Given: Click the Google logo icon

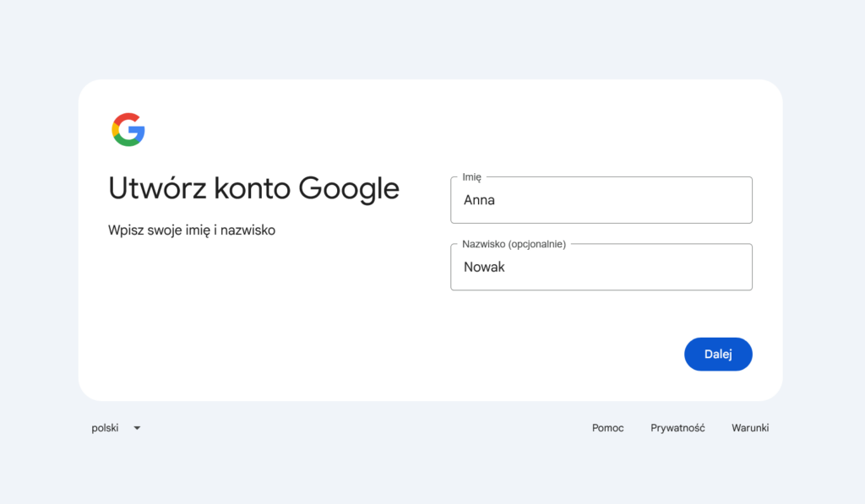Looking at the screenshot, I should pos(128,129).
